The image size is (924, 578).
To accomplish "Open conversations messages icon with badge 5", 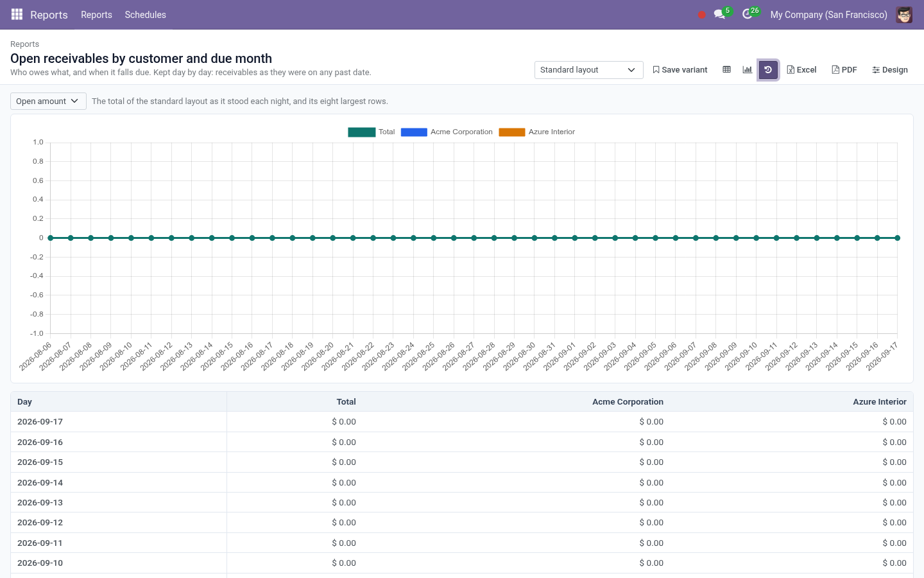I will (x=722, y=14).
